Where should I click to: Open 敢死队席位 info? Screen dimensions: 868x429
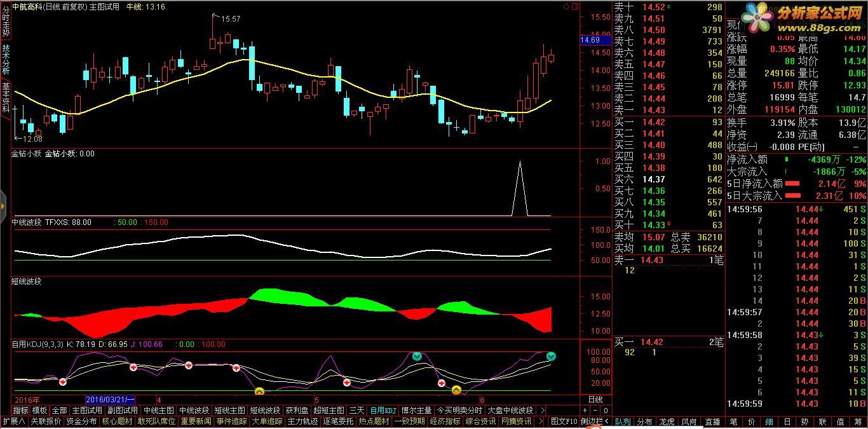click(156, 421)
